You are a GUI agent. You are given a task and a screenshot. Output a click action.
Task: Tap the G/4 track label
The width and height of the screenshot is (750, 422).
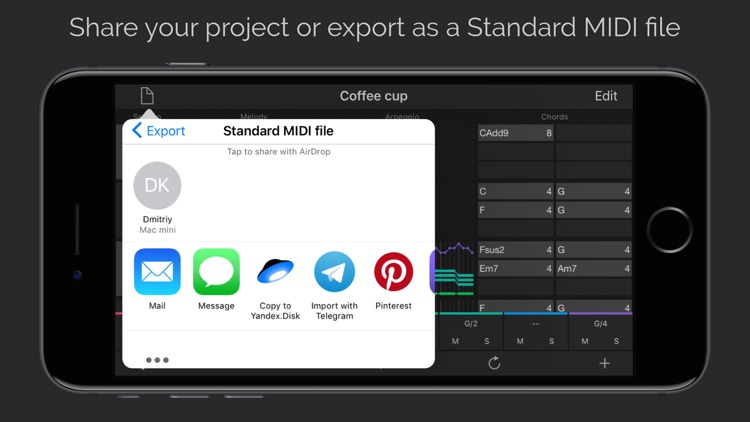(600, 323)
